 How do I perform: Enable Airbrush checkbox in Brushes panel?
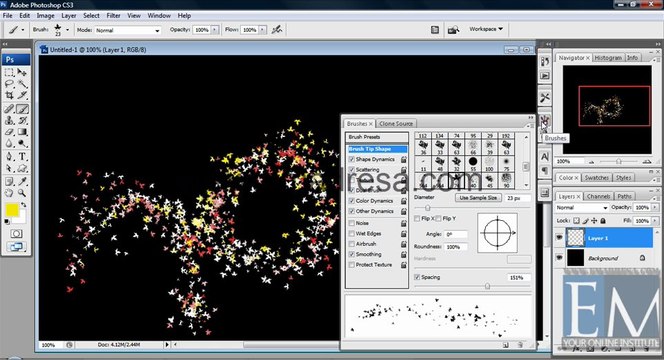pos(351,244)
